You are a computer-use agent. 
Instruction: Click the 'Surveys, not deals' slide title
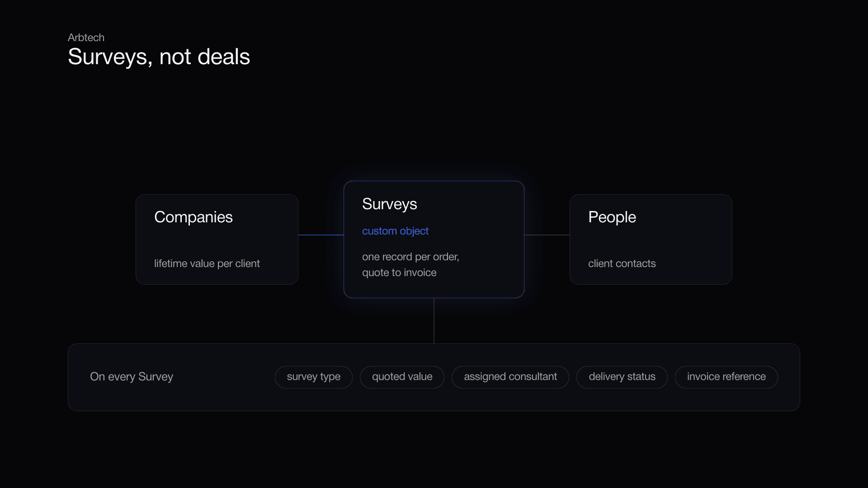click(x=159, y=57)
